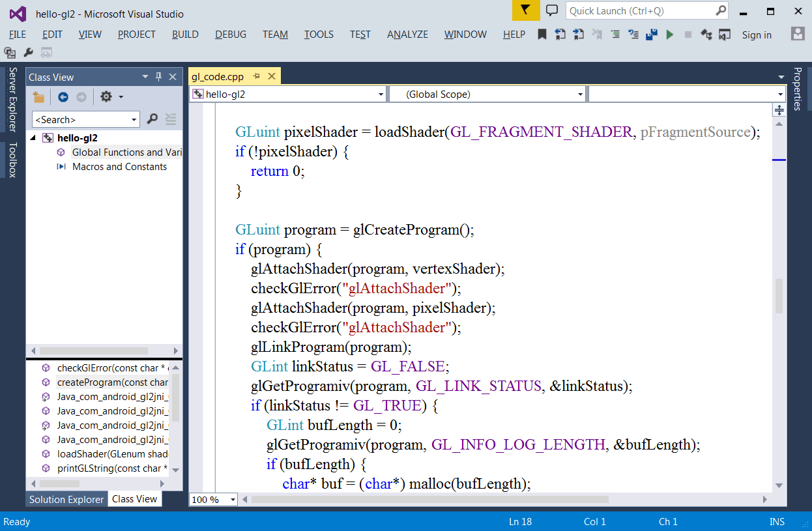Select Global Functions and Variables node

tap(126, 152)
